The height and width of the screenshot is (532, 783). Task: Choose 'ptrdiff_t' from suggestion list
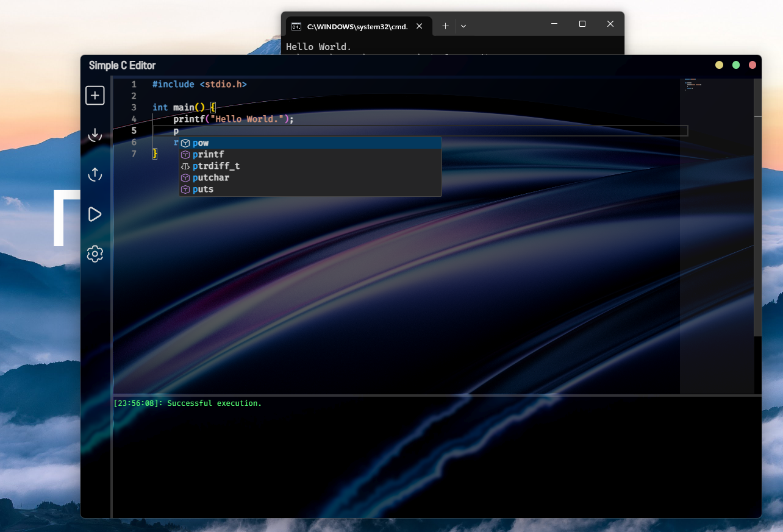coord(310,166)
